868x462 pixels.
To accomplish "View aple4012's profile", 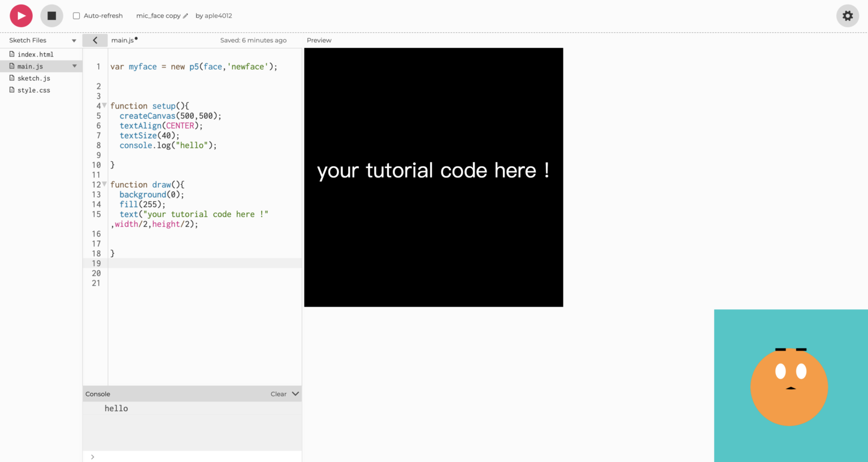I will tap(218, 16).
